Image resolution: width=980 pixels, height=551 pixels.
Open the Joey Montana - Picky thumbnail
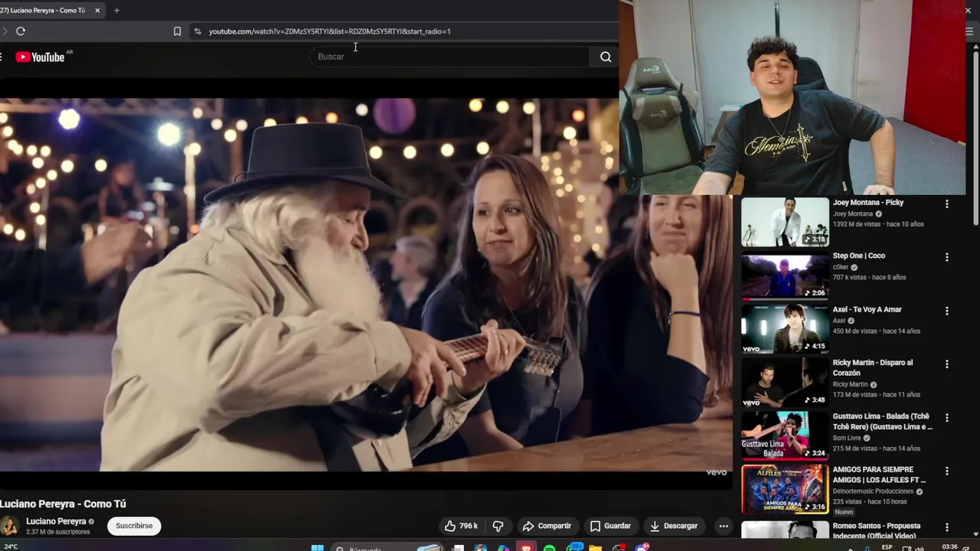click(x=785, y=222)
